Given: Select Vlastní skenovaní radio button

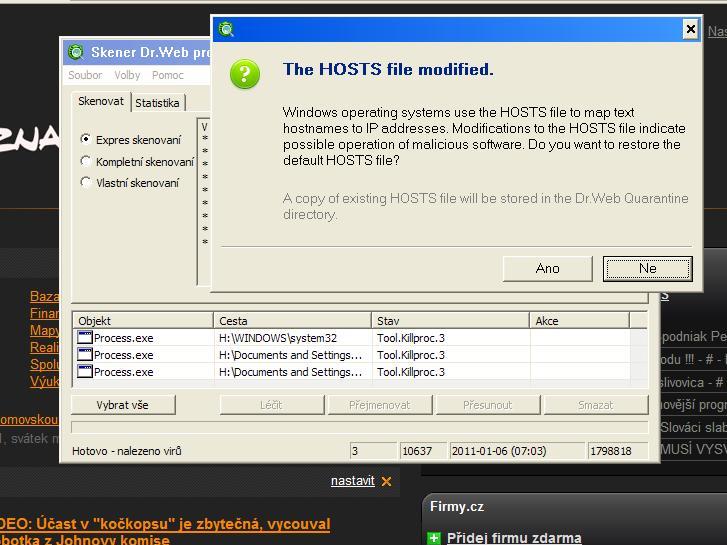Looking at the screenshot, I should 85,182.
